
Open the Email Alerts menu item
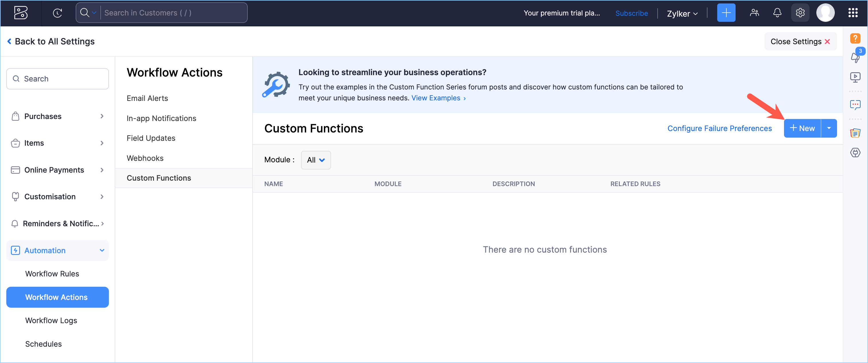pyautogui.click(x=147, y=98)
